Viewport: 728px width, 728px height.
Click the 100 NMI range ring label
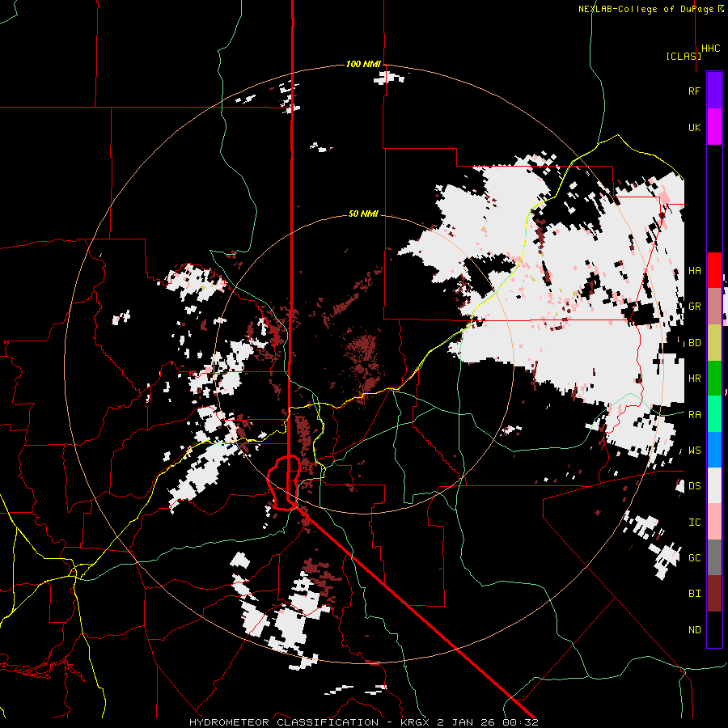[363, 64]
